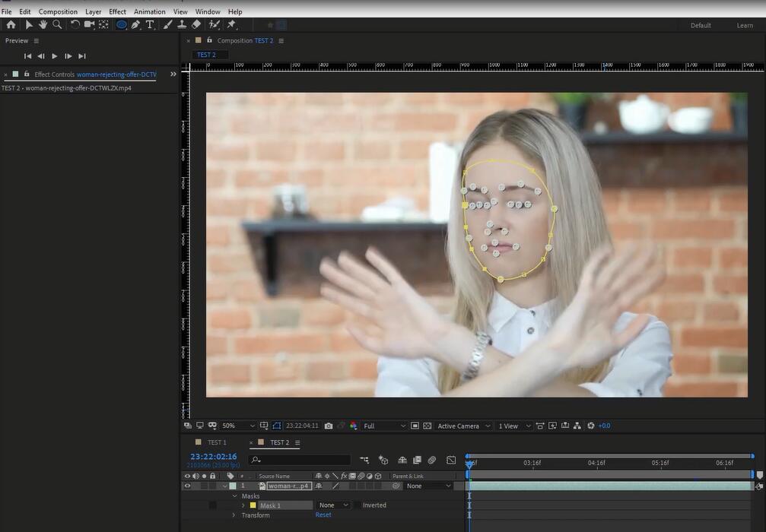Collapse layer 1 properties
766x532 pixels.
pos(224,486)
